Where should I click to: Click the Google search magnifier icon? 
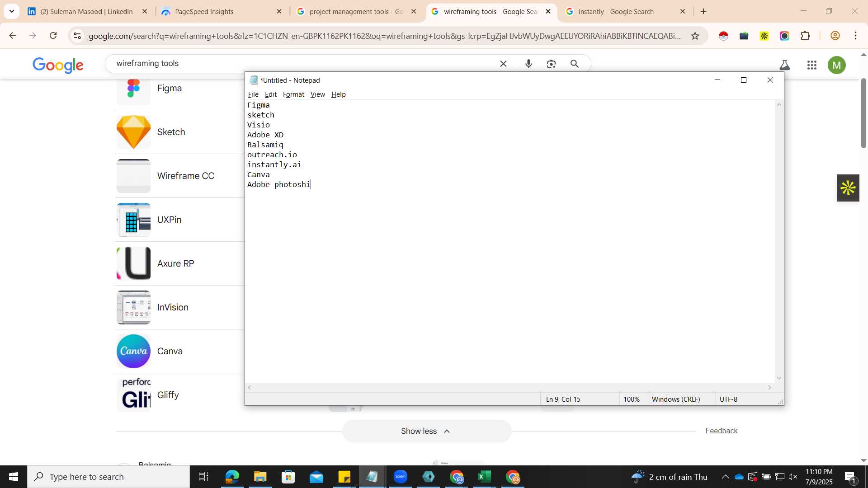coord(575,64)
